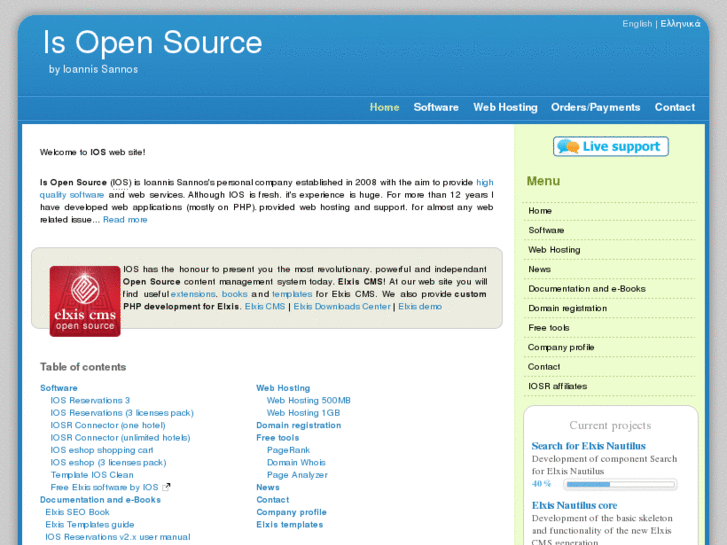Click the Live support chat bubbles icon
The image size is (727, 545).
coord(568,147)
